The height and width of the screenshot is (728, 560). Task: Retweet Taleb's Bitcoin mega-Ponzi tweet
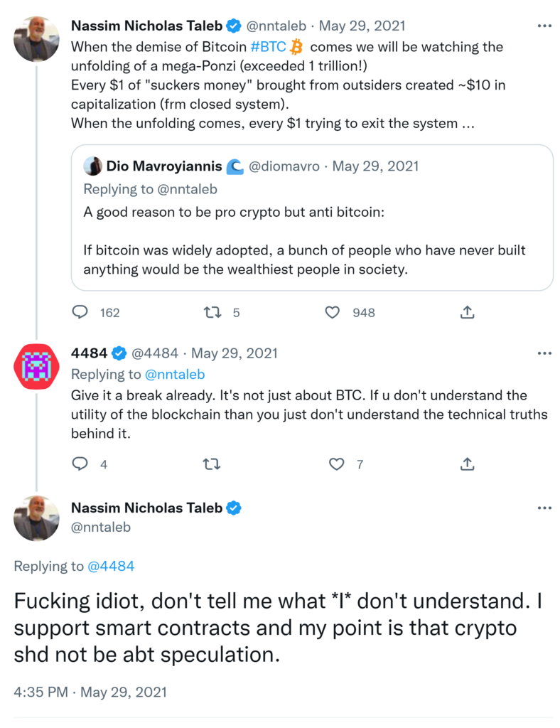click(x=212, y=312)
